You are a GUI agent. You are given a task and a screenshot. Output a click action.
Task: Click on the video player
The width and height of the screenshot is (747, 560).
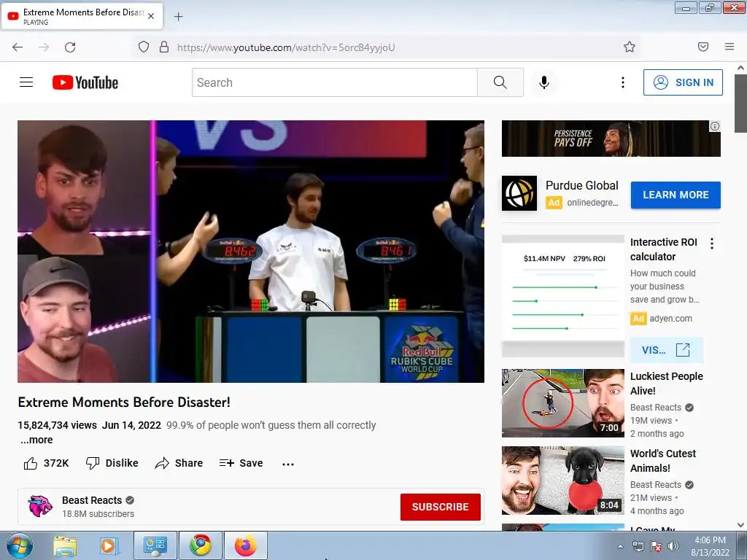[x=251, y=252]
